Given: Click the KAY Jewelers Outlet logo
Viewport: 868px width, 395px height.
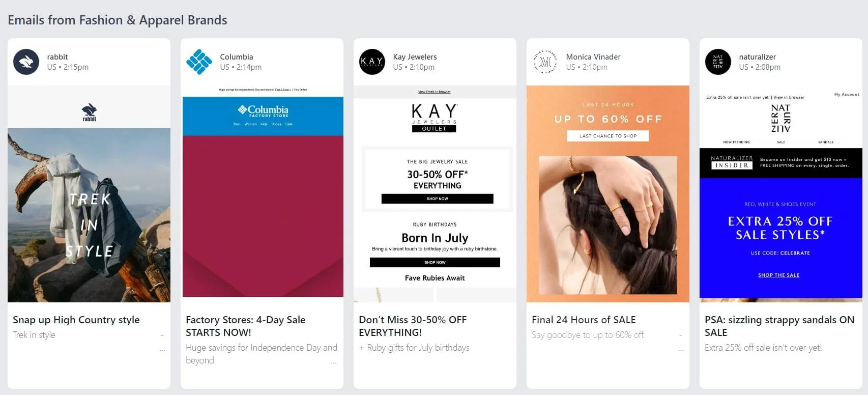Looking at the screenshot, I should [434, 118].
